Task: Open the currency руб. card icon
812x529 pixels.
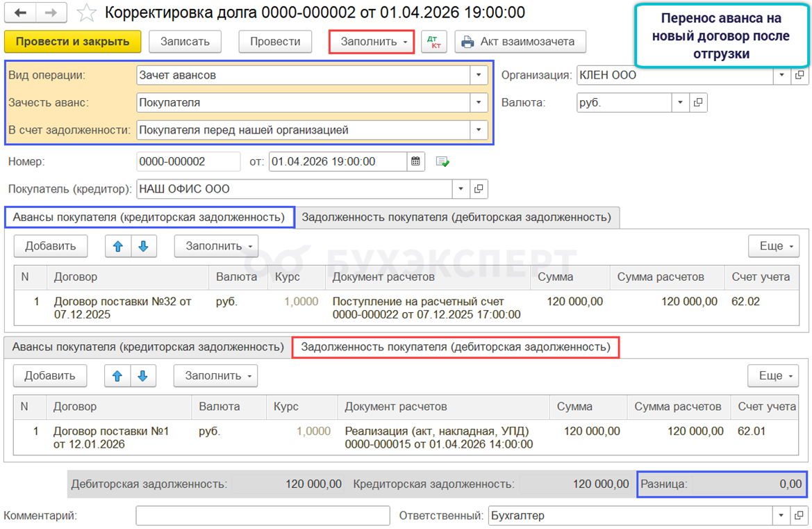Action: tap(698, 103)
